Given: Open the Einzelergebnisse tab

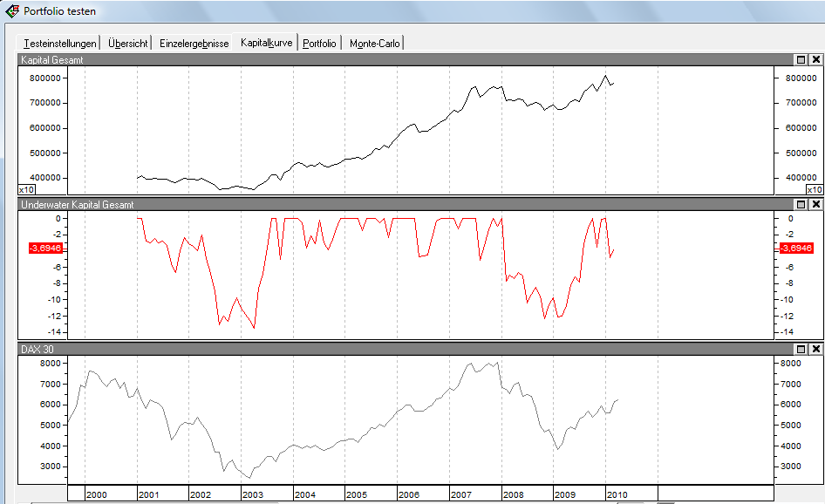Looking at the screenshot, I should (x=194, y=43).
